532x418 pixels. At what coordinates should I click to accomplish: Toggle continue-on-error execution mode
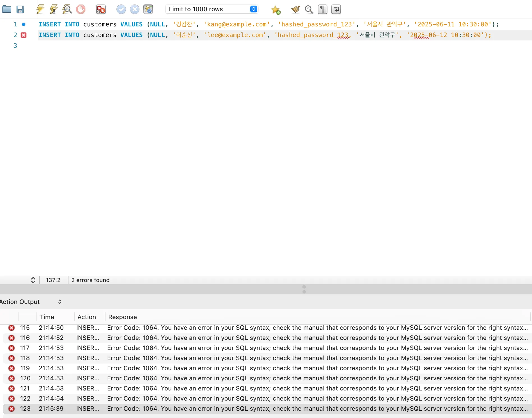(x=101, y=9)
